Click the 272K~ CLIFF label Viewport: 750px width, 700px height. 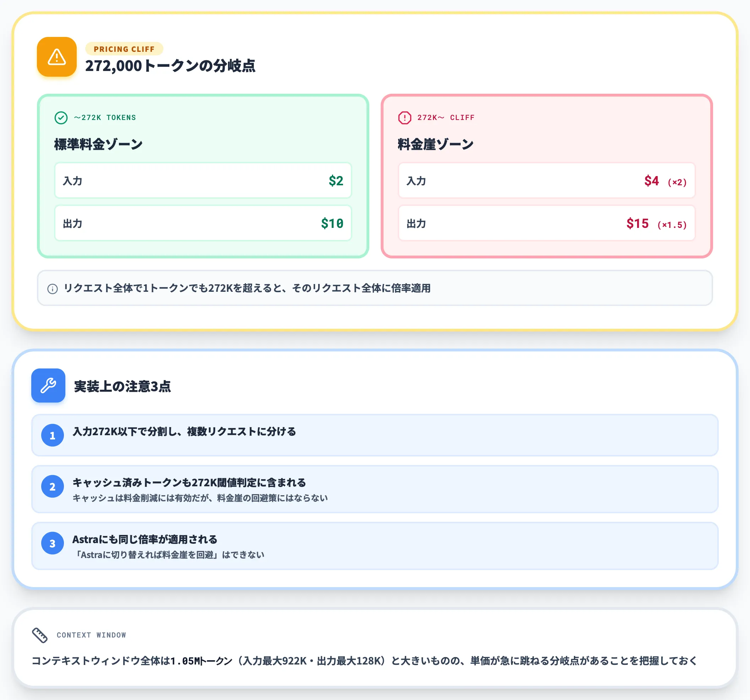coord(446,118)
